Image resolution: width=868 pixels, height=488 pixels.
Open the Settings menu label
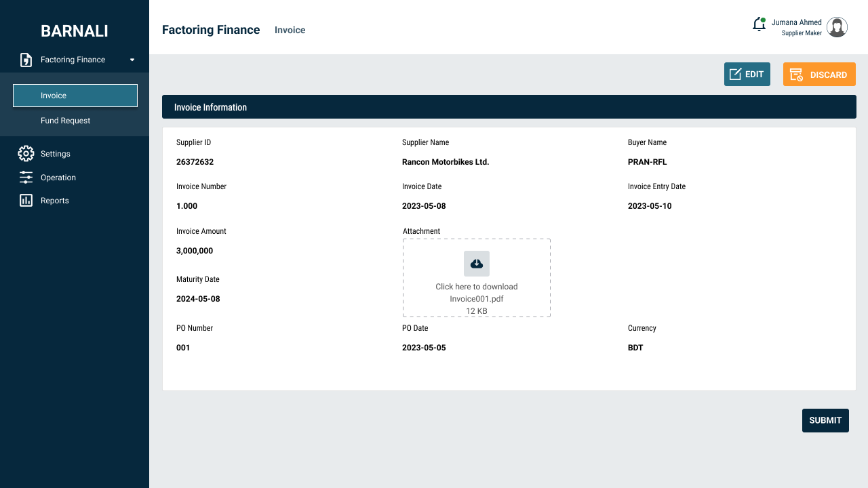coord(56,154)
